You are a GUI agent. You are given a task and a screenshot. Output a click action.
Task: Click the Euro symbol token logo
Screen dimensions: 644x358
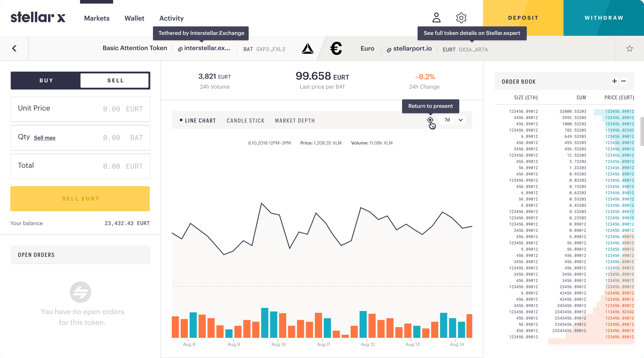click(x=336, y=49)
